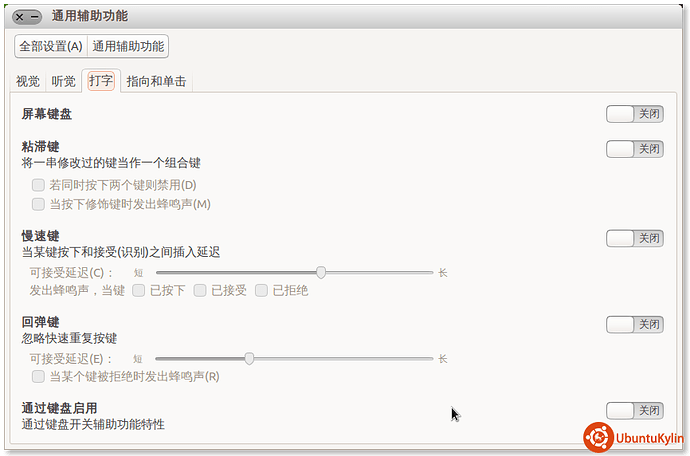Screen dimensions: 690x456
Task: Go to the 指向和单击 tab
Action: pos(156,81)
